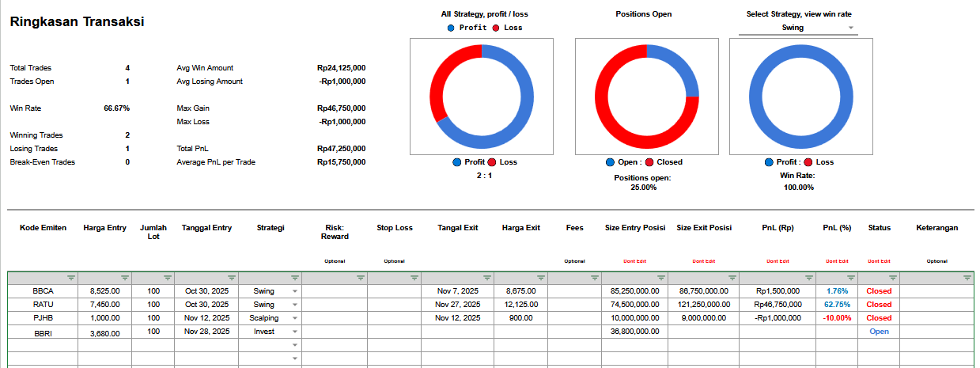Click filter icon in Strategi column
This screenshot has height=368, width=980.
295,278
